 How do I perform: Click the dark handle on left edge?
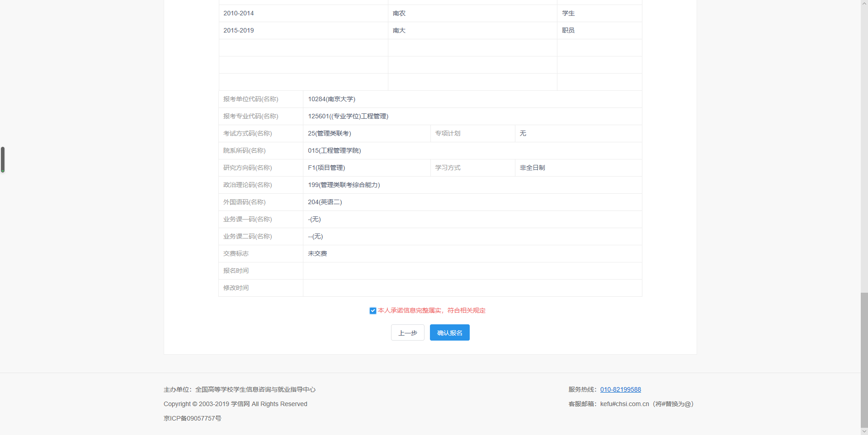3,159
